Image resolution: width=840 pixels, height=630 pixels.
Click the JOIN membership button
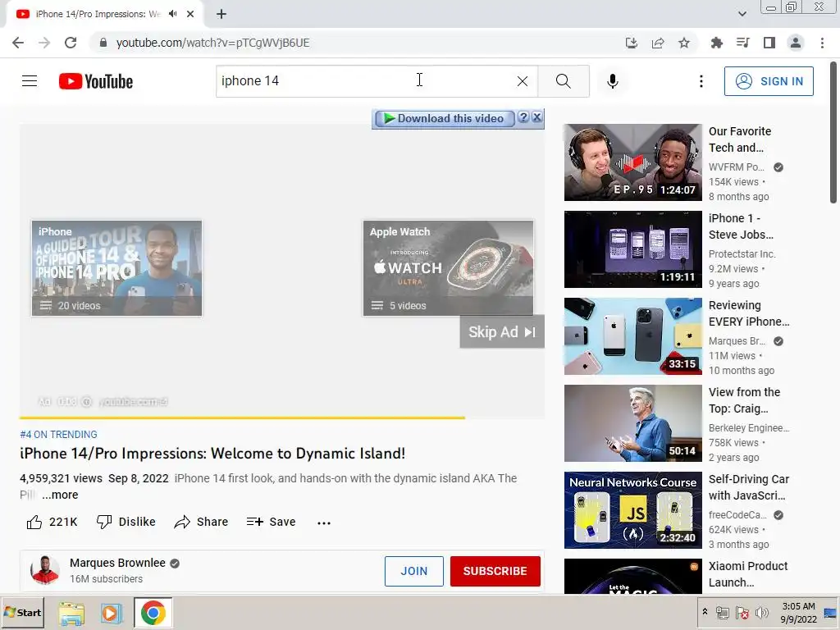coord(414,571)
